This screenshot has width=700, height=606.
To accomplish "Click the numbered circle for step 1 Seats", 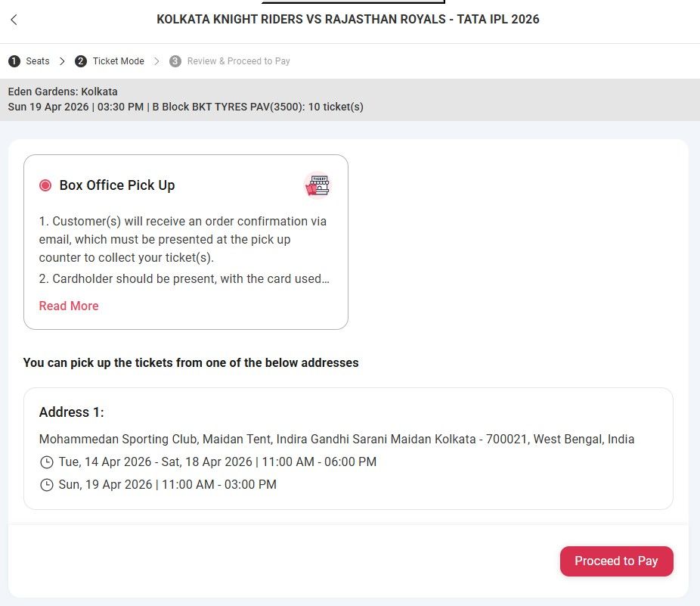I will tap(14, 61).
